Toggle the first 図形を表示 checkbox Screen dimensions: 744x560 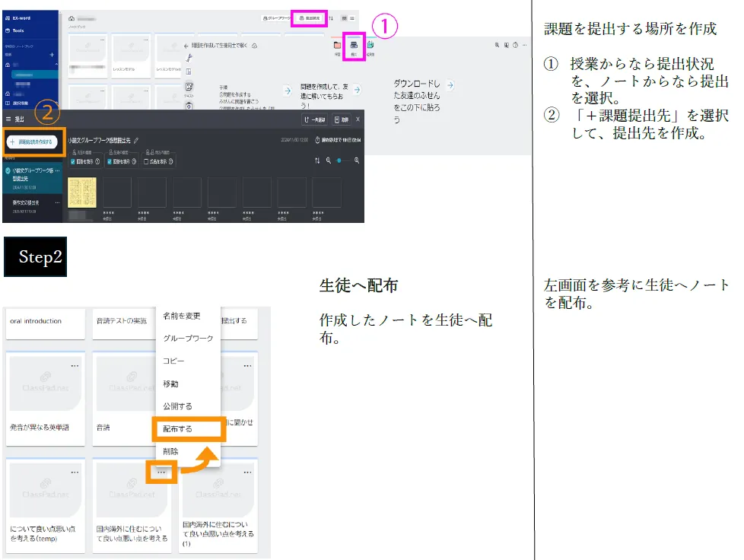(x=73, y=161)
